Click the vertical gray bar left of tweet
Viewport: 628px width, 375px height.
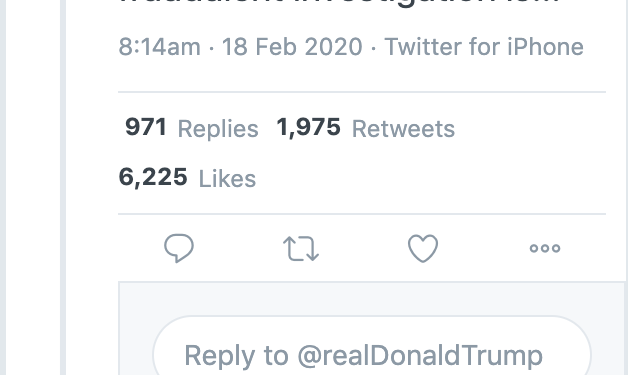point(63,188)
